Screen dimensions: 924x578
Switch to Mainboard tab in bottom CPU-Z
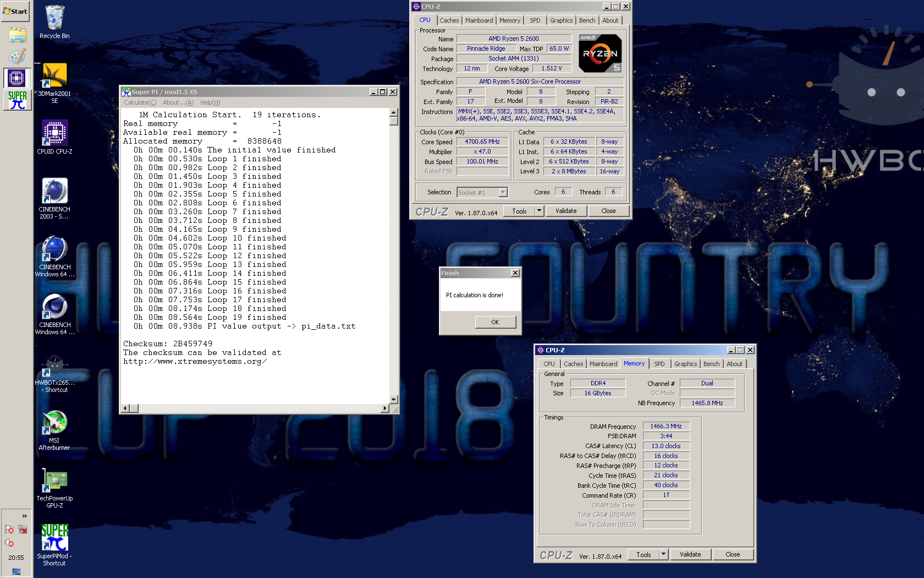pyautogui.click(x=603, y=364)
